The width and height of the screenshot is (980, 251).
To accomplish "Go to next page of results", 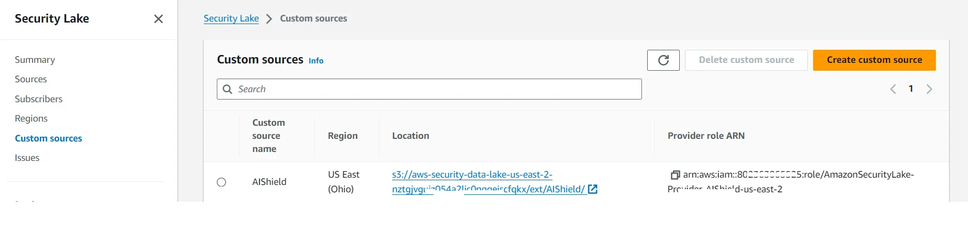I will click(x=929, y=89).
